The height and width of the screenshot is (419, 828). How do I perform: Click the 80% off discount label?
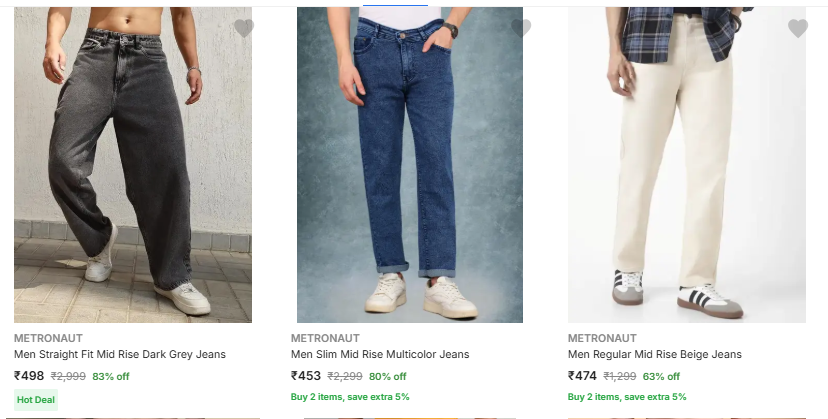(388, 377)
